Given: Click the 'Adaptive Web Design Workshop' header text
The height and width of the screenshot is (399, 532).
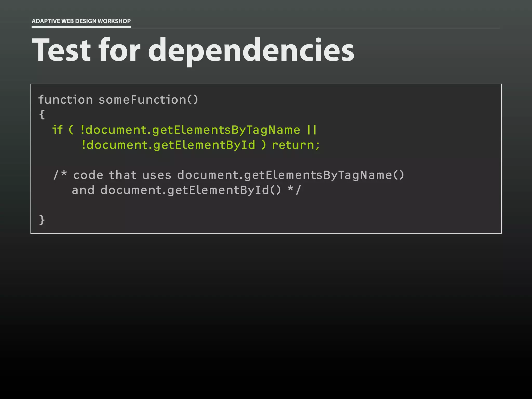Looking at the screenshot, I should 81,21.
